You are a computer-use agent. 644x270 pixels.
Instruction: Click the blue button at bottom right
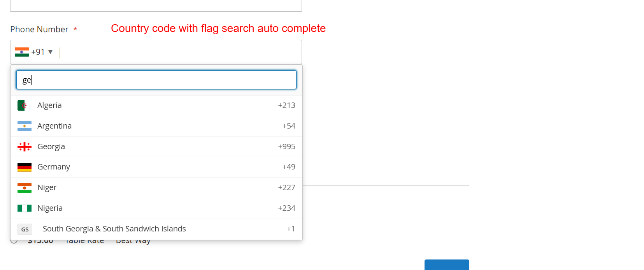[446, 265]
